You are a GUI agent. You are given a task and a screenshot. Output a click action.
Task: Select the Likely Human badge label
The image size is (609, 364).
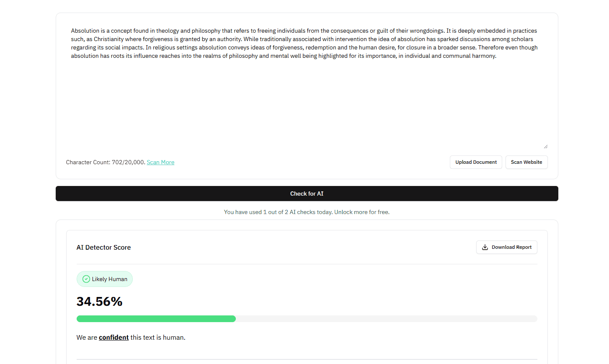110,279
